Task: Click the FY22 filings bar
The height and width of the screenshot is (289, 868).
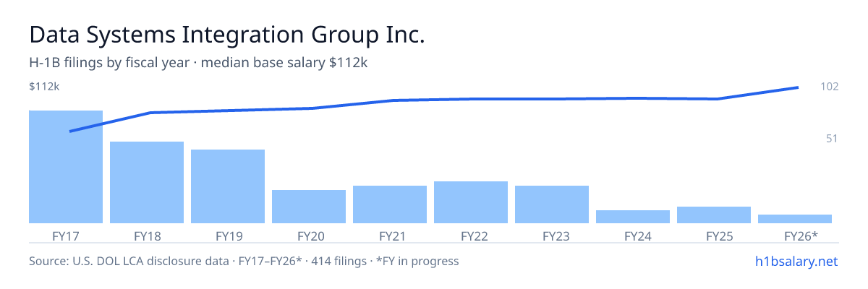Action: [471, 202]
